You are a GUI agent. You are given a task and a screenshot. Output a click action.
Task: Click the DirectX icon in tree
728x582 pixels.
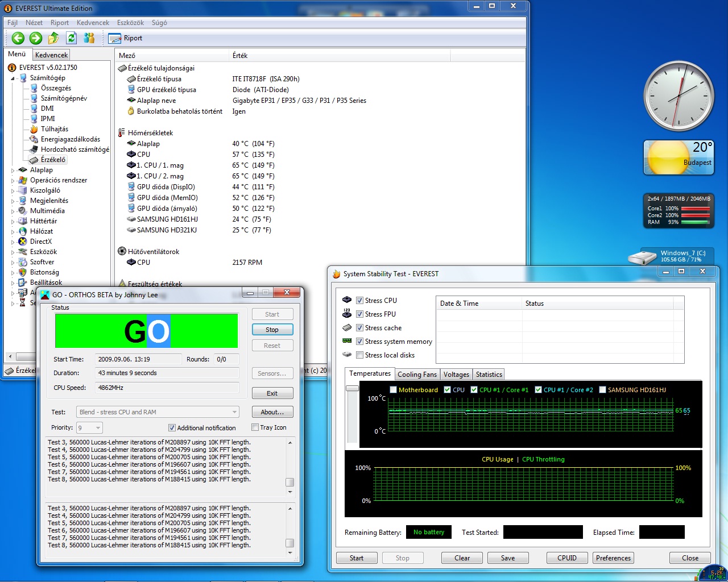tap(23, 242)
